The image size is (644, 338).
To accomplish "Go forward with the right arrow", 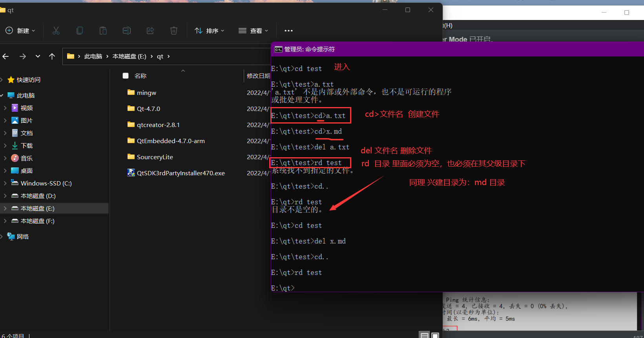I will point(23,56).
